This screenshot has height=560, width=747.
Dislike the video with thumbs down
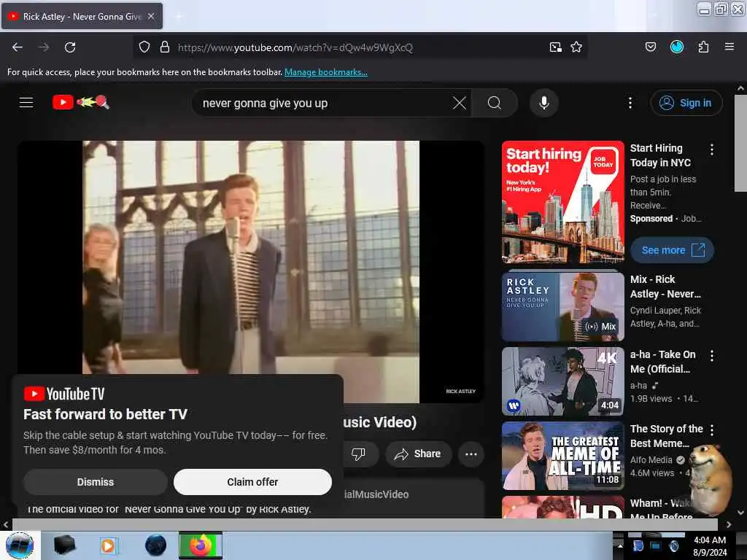[358, 454]
